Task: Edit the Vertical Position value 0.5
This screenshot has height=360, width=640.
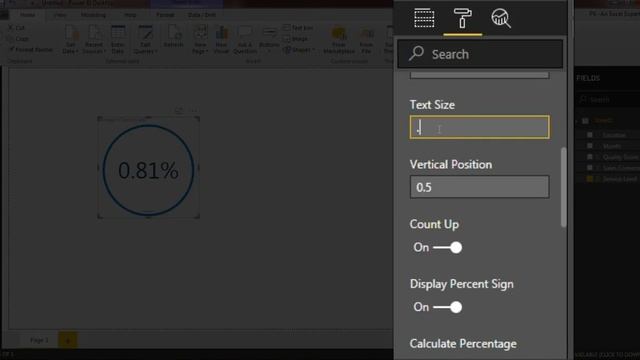Action: coord(480,187)
